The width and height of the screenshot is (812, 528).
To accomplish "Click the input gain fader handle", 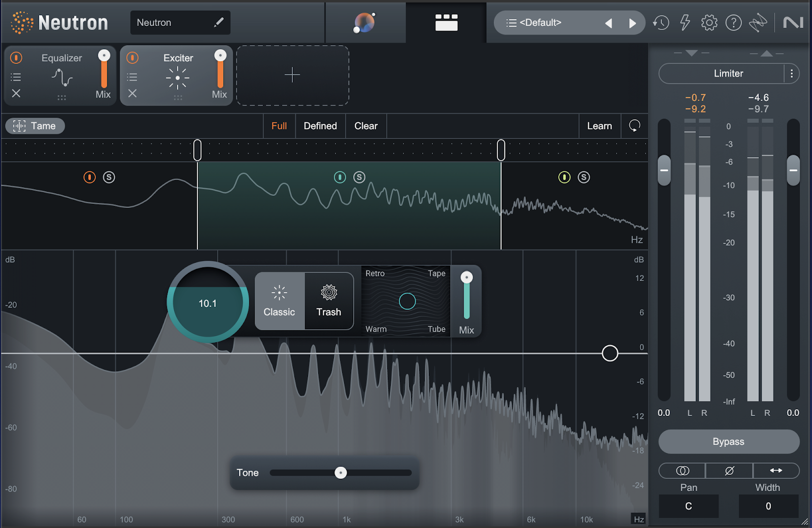I will [664, 170].
